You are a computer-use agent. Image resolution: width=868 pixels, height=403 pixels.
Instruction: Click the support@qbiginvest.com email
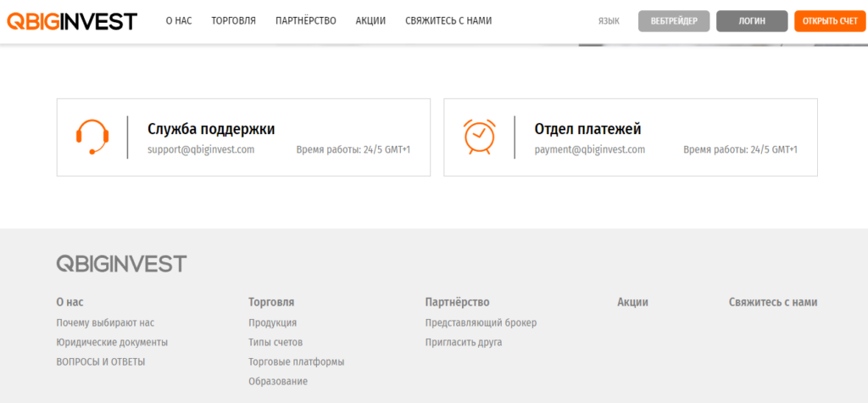tap(201, 149)
